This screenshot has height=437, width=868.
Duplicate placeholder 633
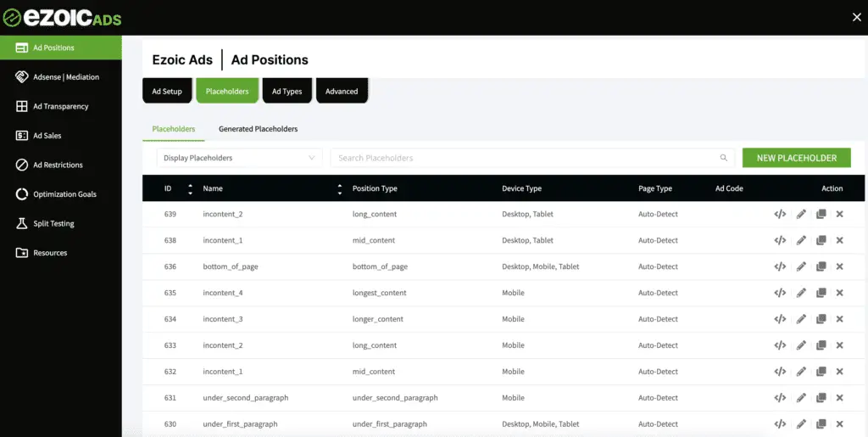point(821,345)
